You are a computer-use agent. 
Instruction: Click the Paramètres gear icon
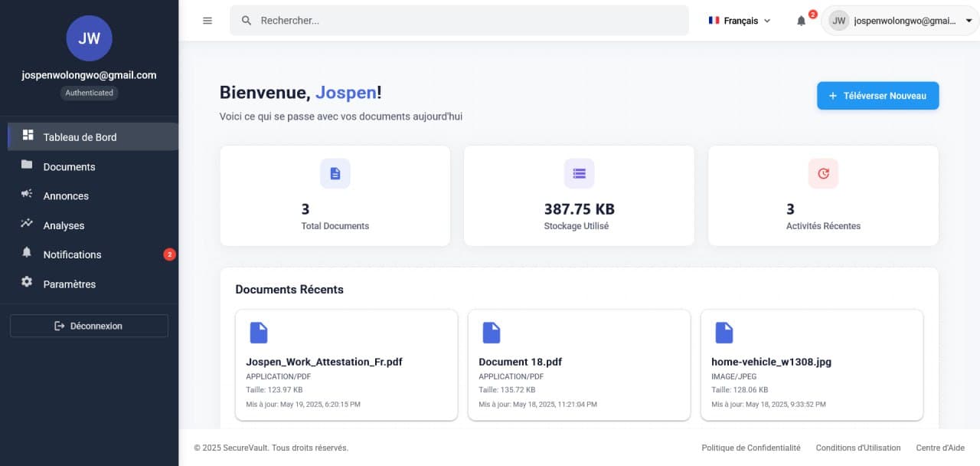28,283
